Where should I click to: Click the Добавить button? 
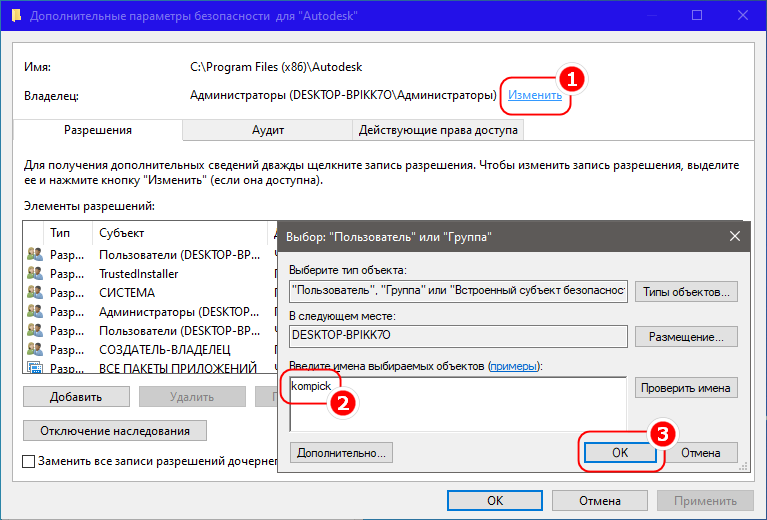[x=76, y=397]
